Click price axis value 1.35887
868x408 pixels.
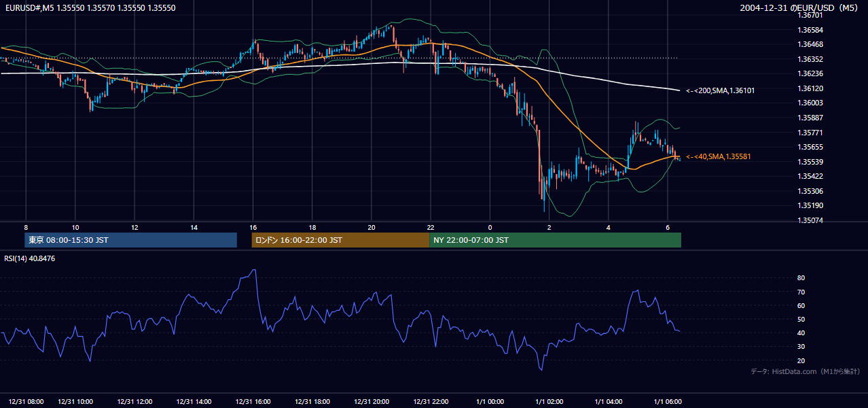pos(810,118)
